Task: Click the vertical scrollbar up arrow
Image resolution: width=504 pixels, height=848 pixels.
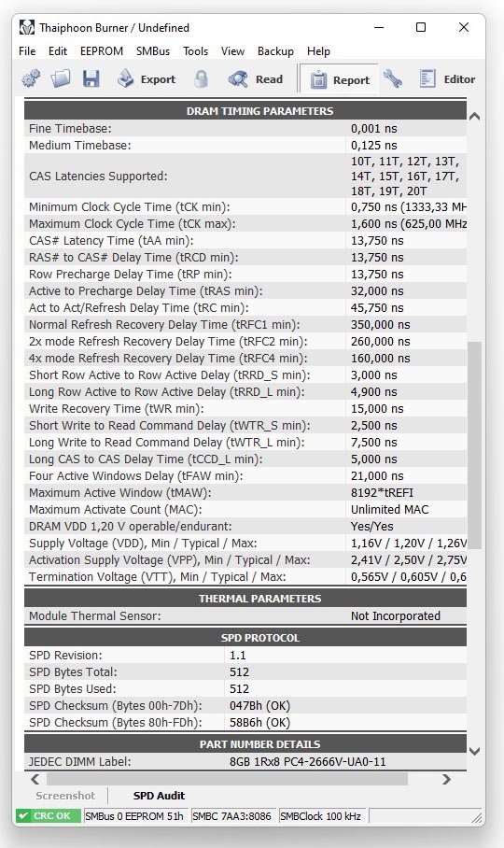Action: (474, 116)
